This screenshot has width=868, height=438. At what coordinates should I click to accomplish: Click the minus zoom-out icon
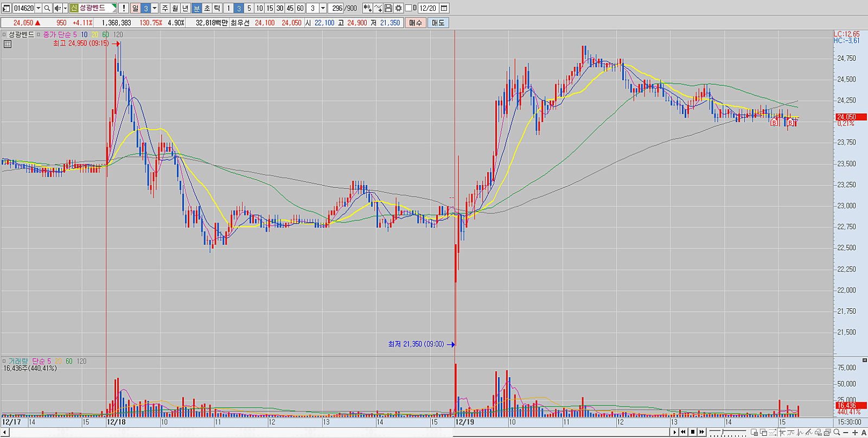point(846,433)
